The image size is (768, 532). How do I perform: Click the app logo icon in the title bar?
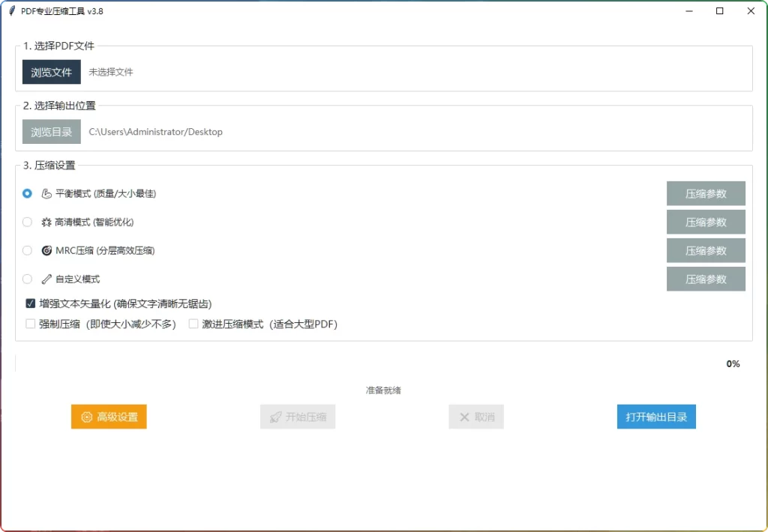pyautogui.click(x=11, y=10)
